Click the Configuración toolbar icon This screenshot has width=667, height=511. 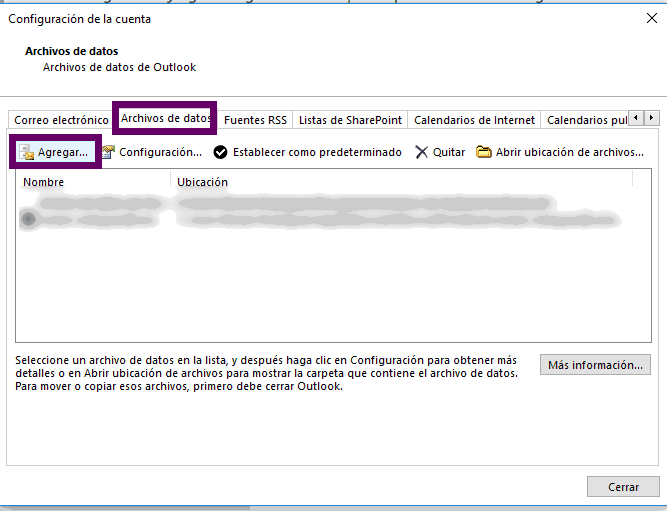coord(108,152)
